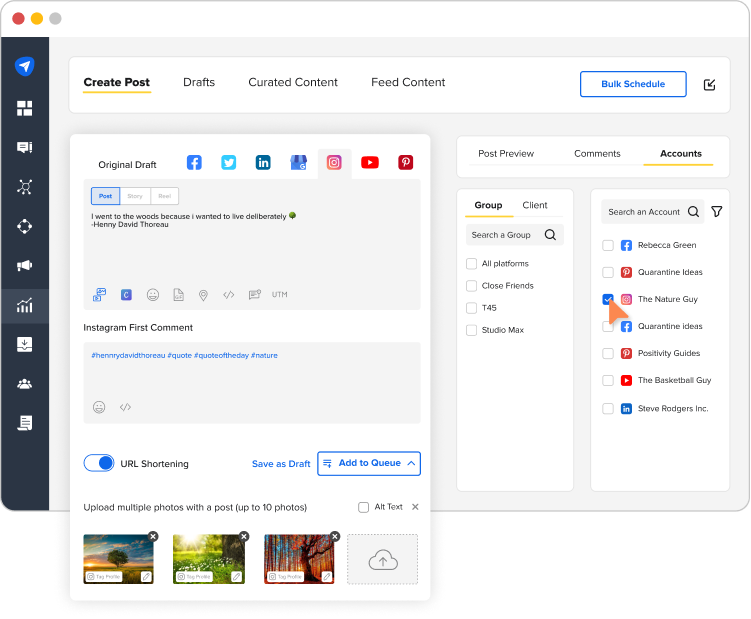Select the Pinterest platform icon
Viewport: 751px width, 619px height.
(x=405, y=163)
